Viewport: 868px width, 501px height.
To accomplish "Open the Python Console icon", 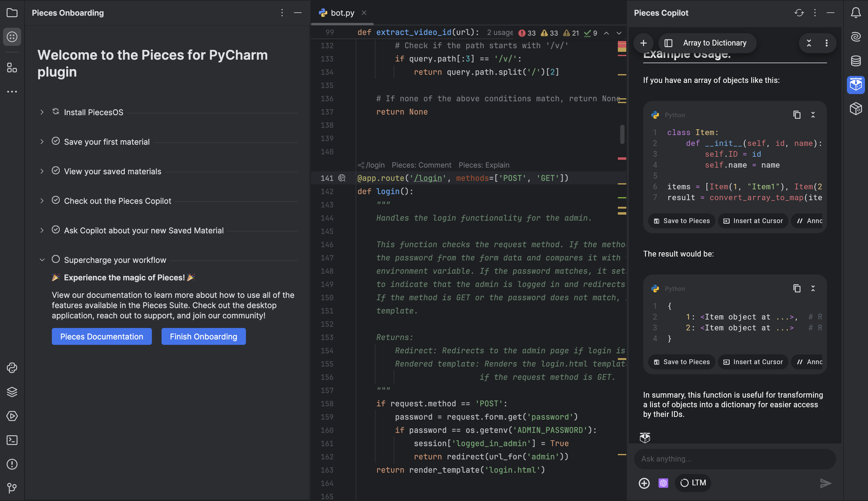I will coord(12,368).
